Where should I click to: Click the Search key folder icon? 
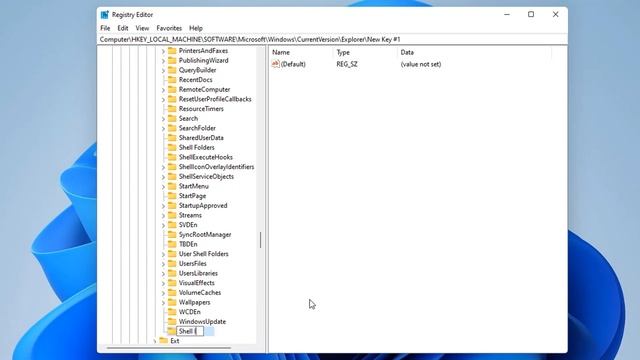click(172, 118)
